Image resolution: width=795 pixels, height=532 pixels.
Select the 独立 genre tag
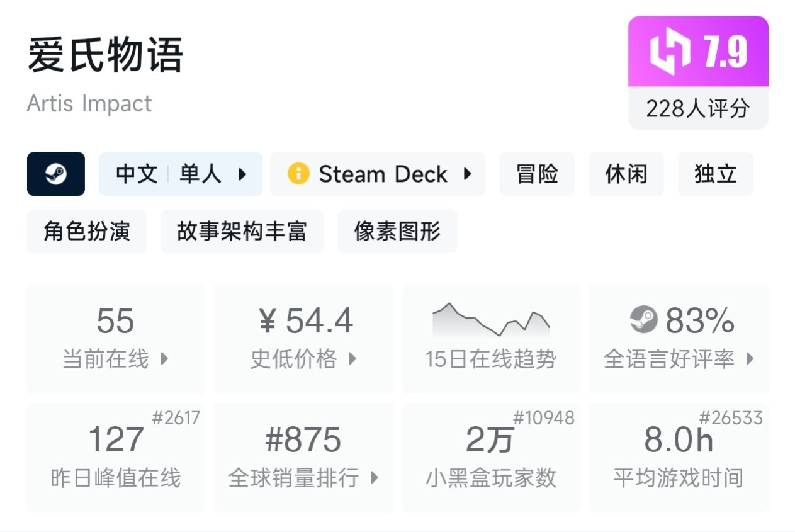point(715,174)
